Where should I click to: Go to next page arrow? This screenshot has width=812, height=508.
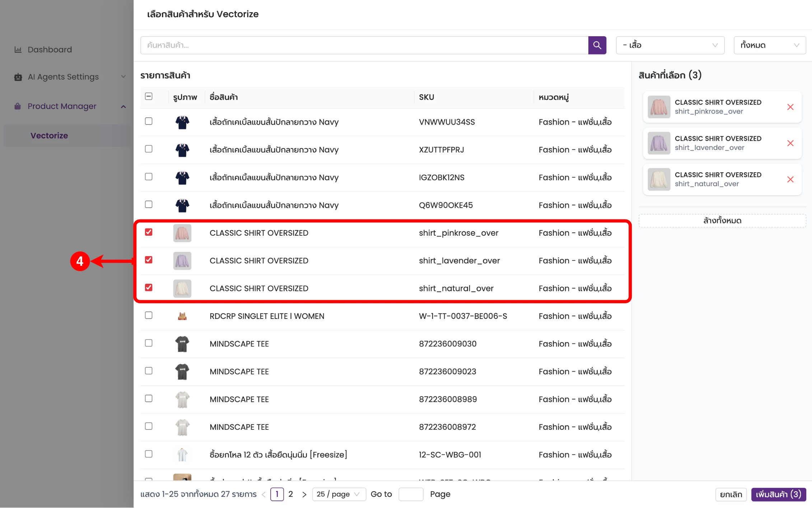(x=304, y=494)
